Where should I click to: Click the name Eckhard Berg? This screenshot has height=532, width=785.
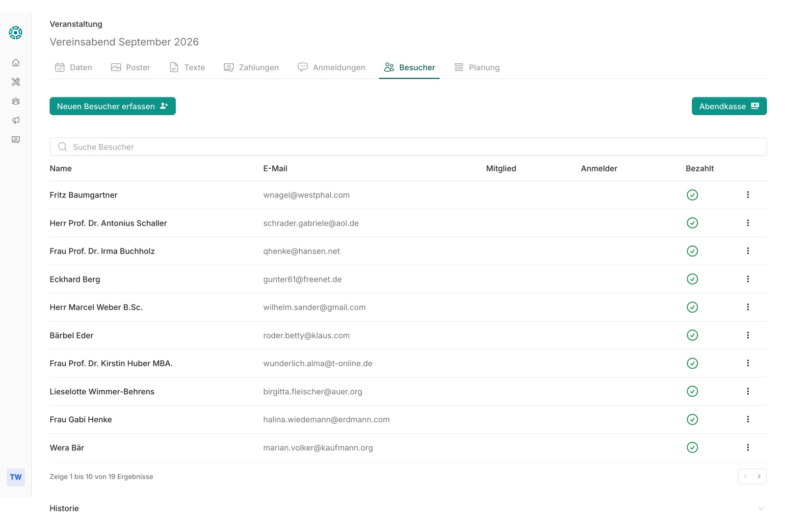tap(75, 279)
